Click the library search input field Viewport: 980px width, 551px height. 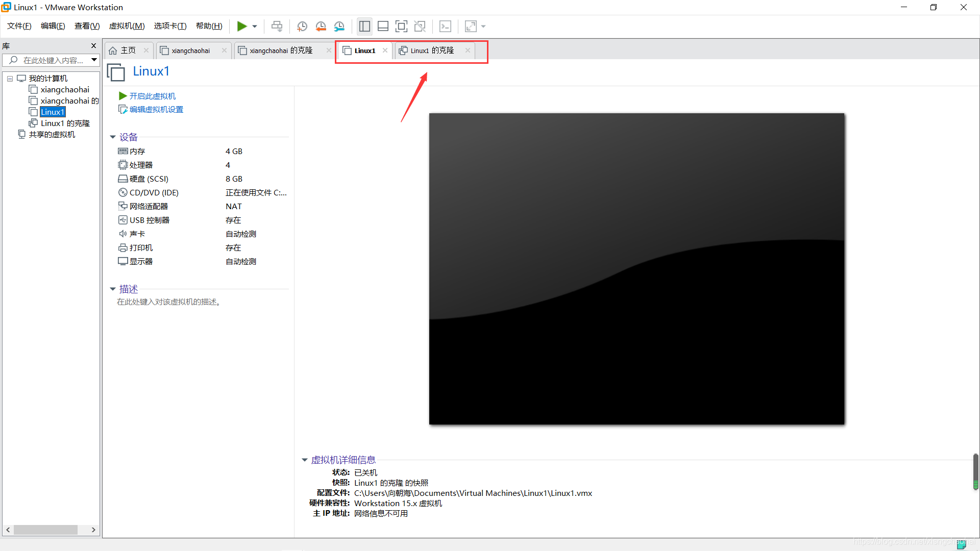point(51,60)
